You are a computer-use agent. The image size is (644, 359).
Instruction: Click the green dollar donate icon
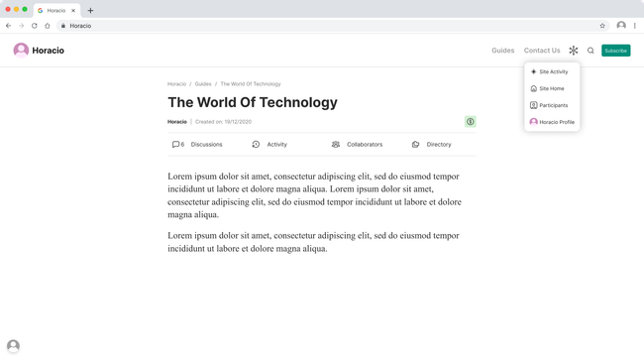471,122
